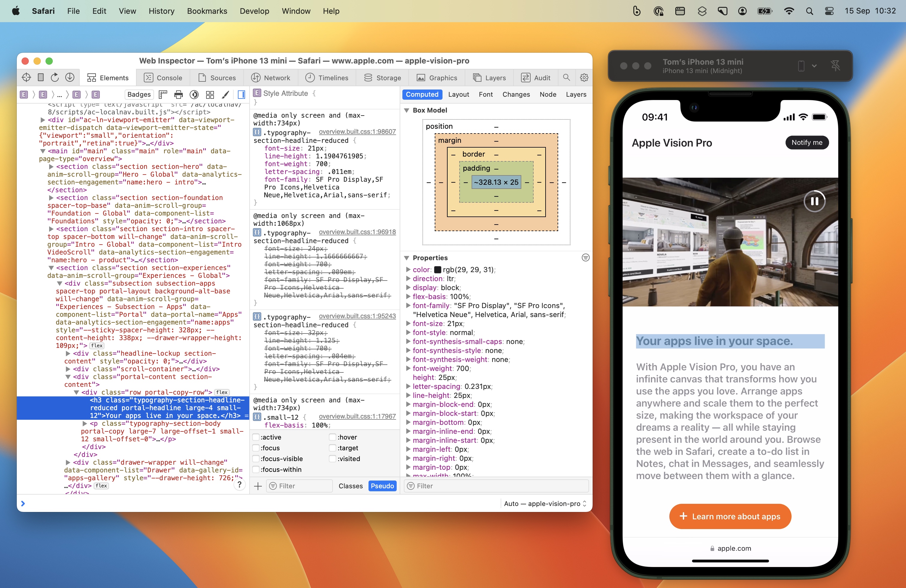The height and width of the screenshot is (588, 906).
Task: Enable the :target pseudo-class checkbox
Action: pos(332,448)
